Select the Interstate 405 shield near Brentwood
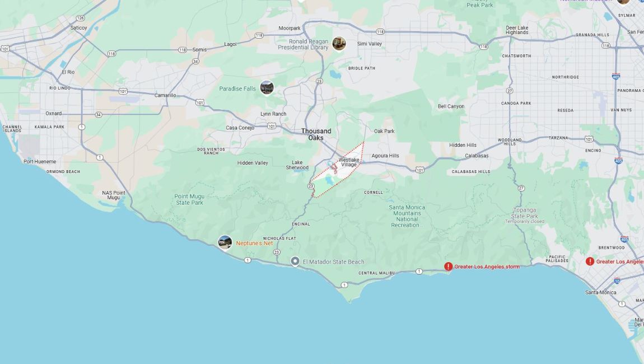 pyautogui.click(x=624, y=239)
